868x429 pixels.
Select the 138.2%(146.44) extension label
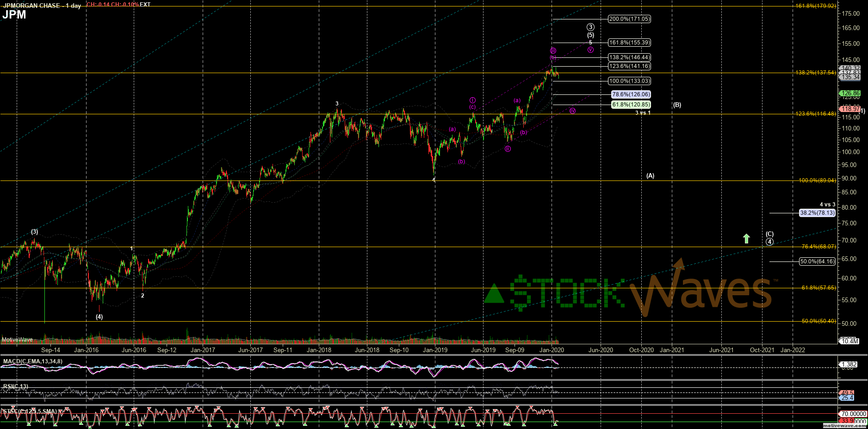[x=629, y=57]
